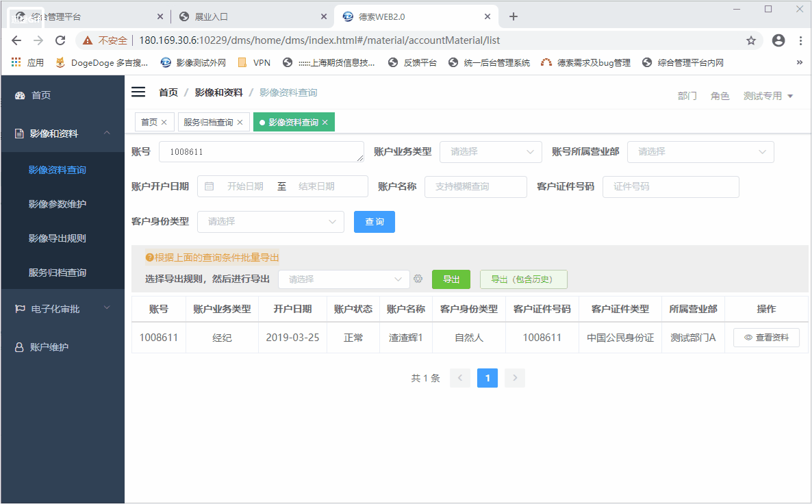The image size is (812, 504).
Task: Click the green 导出 button
Action: point(451,279)
